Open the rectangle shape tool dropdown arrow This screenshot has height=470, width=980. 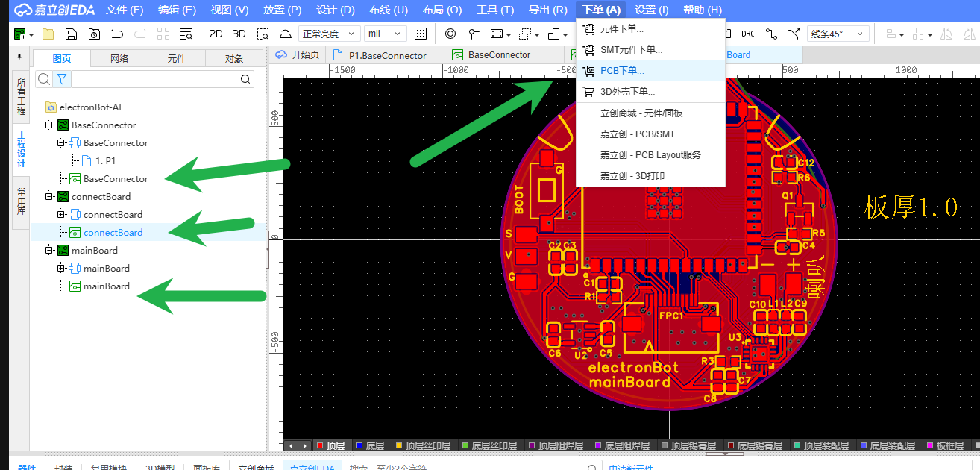pyautogui.click(x=509, y=34)
